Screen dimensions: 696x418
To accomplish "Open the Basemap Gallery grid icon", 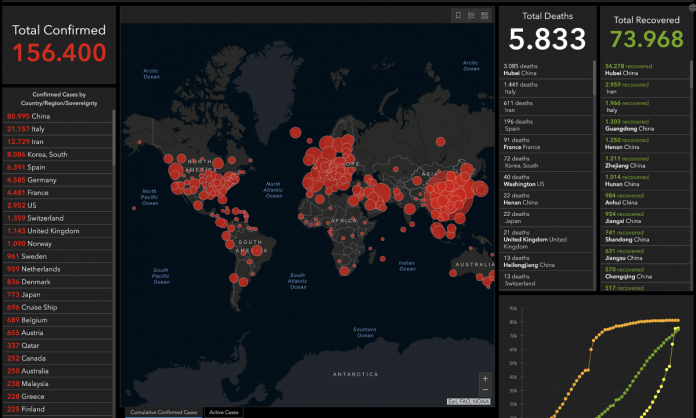I will [x=485, y=16].
